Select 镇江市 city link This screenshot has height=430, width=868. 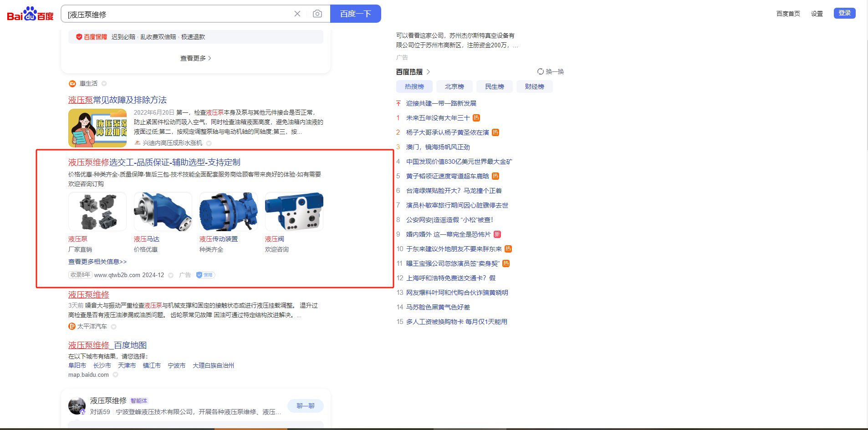click(152, 365)
